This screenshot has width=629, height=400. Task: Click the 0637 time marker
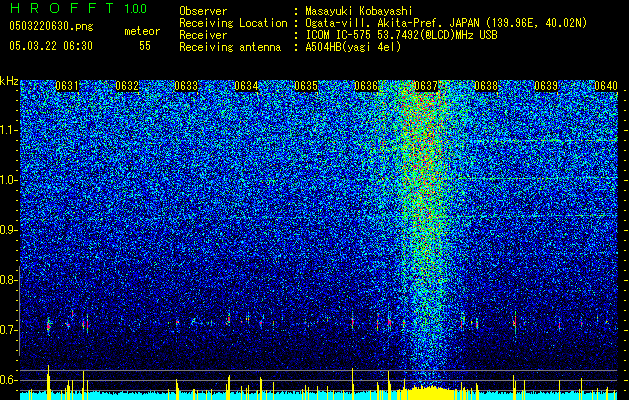point(426,86)
